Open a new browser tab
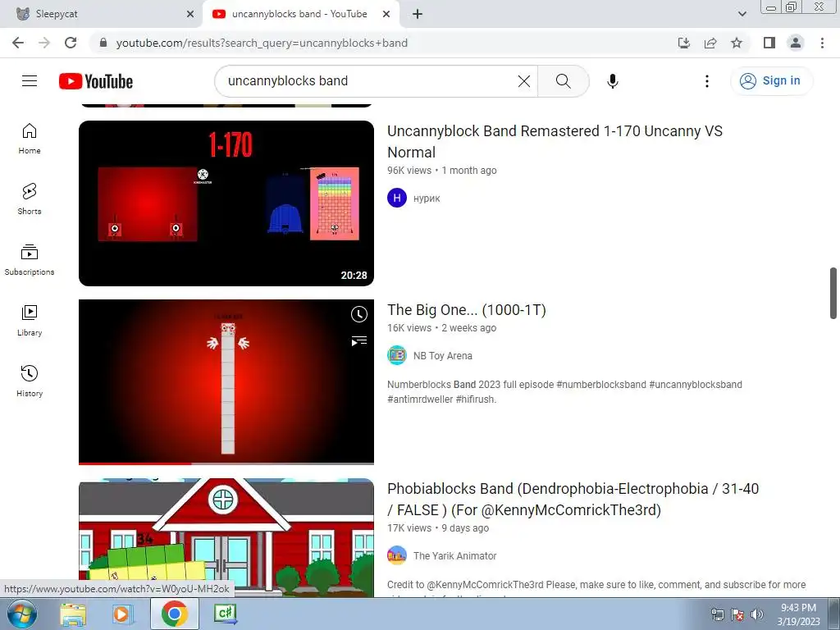 pyautogui.click(x=418, y=14)
